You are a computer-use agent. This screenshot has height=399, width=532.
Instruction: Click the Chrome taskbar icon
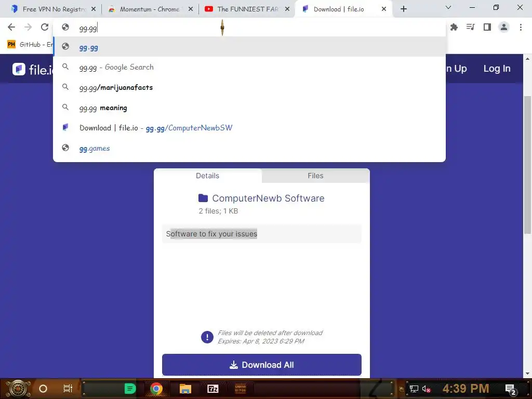coord(156,389)
